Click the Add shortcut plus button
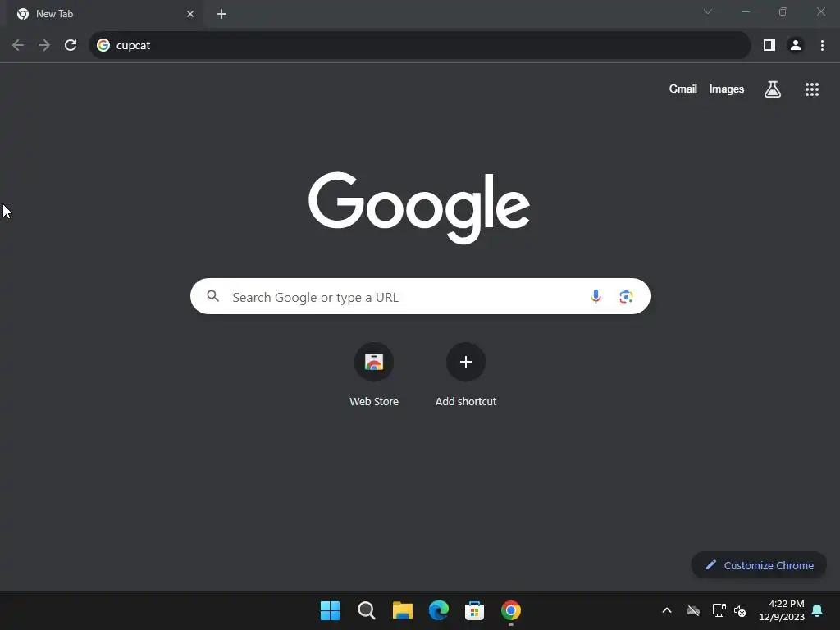 [466, 362]
